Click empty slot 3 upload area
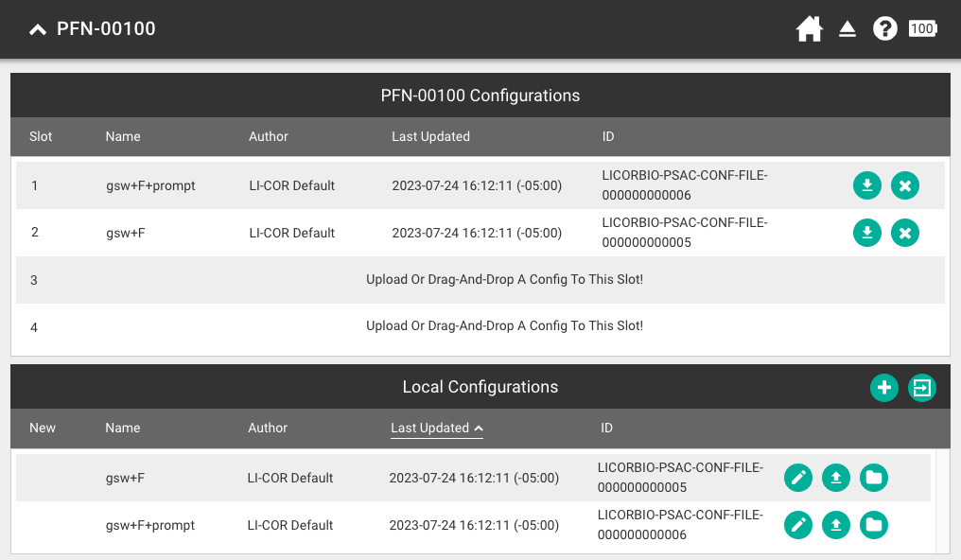Viewport: 961px width, 560px height. 504,280
